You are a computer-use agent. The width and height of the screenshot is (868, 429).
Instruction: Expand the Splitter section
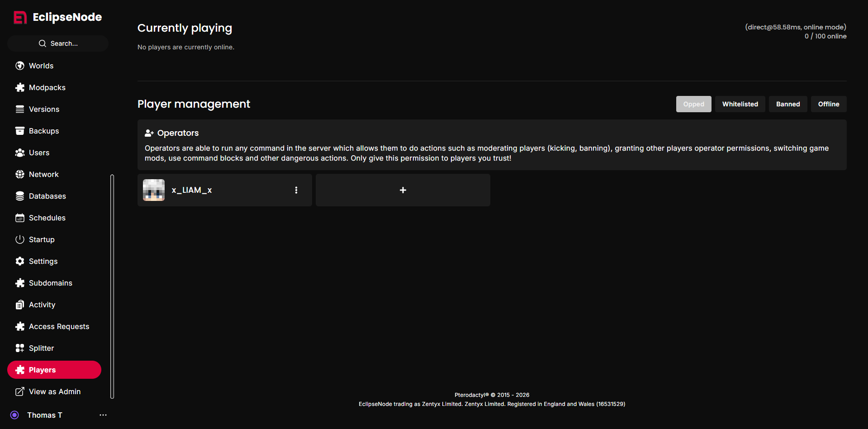tap(41, 348)
